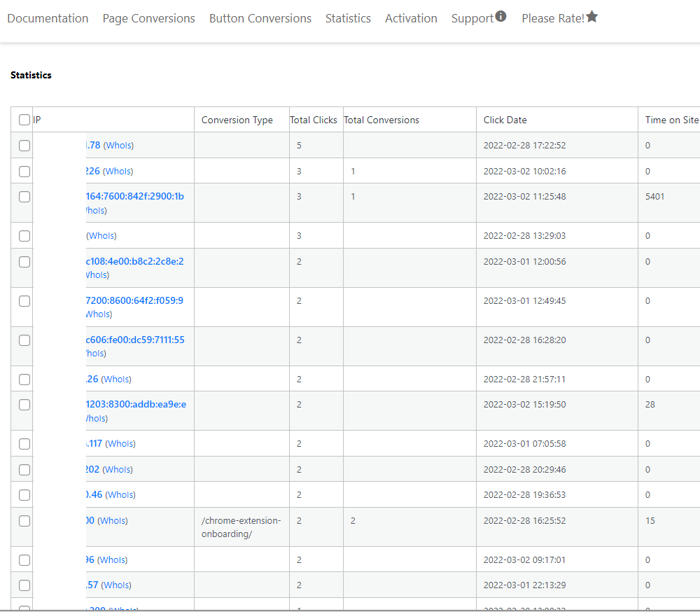Toggle the select-all checkbox in table header

coord(24,119)
